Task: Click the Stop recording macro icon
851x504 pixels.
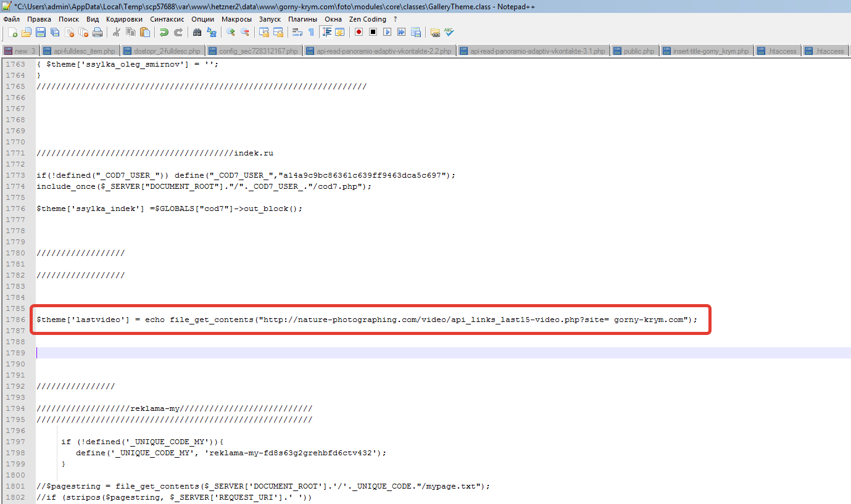Action: [x=373, y=32]
